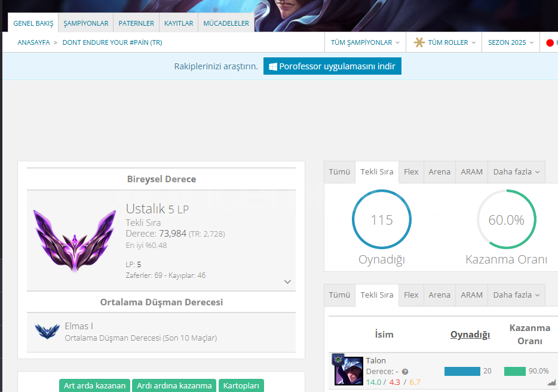This screenshot has height=392, width=558.
Task: Open the TÜM ŞAMPİYONLAR dropdown
Action: (365, 42)
